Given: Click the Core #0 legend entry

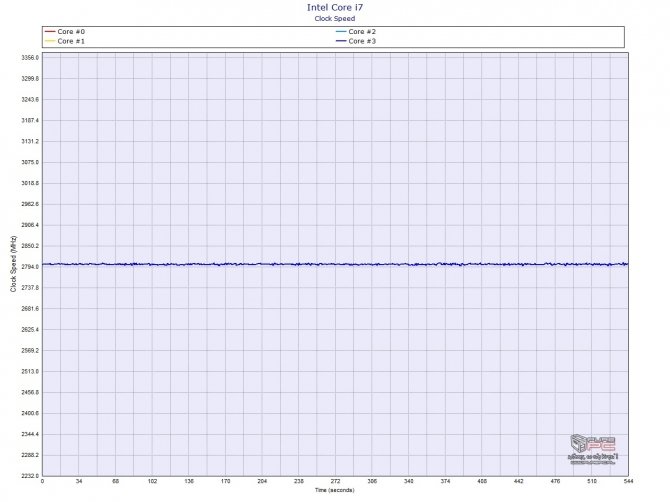Looking at the screenshot, I should click(65, 32).
